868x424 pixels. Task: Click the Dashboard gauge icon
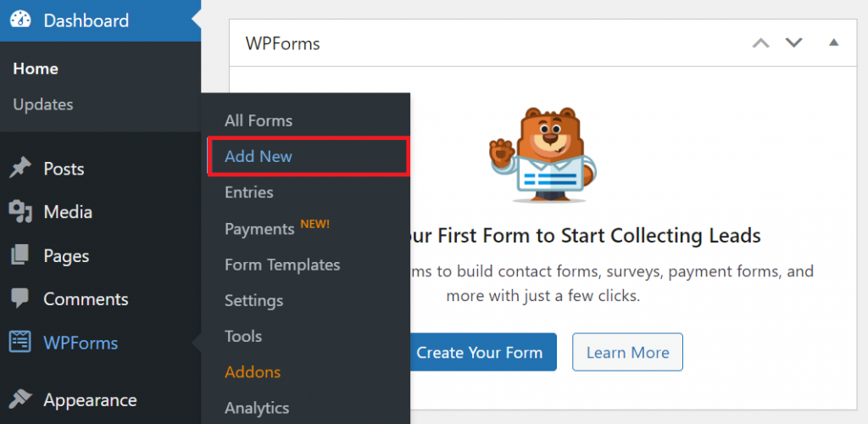pos(20,20)
